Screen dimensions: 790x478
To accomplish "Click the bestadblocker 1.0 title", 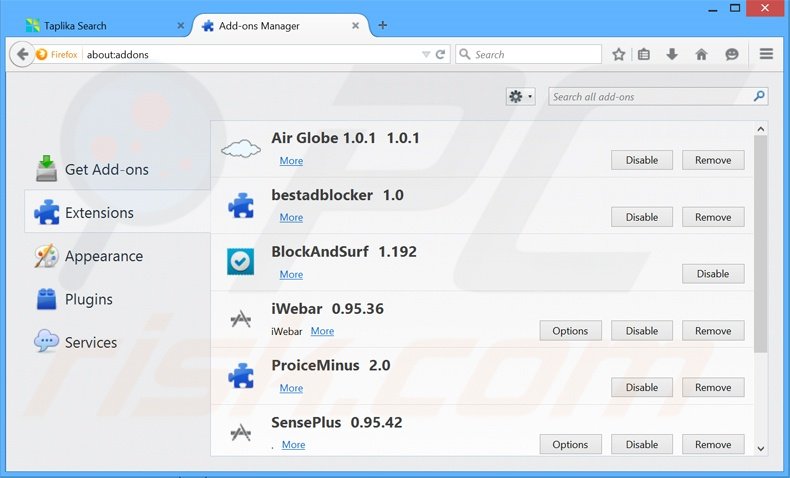I will (x=337, y=195).
